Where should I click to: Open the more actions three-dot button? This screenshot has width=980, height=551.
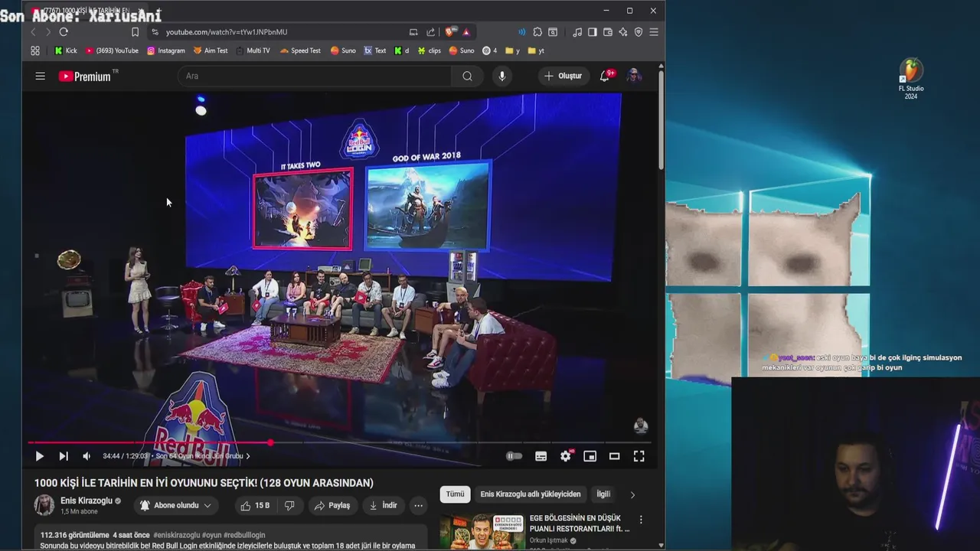pyautogui.click(x=418, y=506)
